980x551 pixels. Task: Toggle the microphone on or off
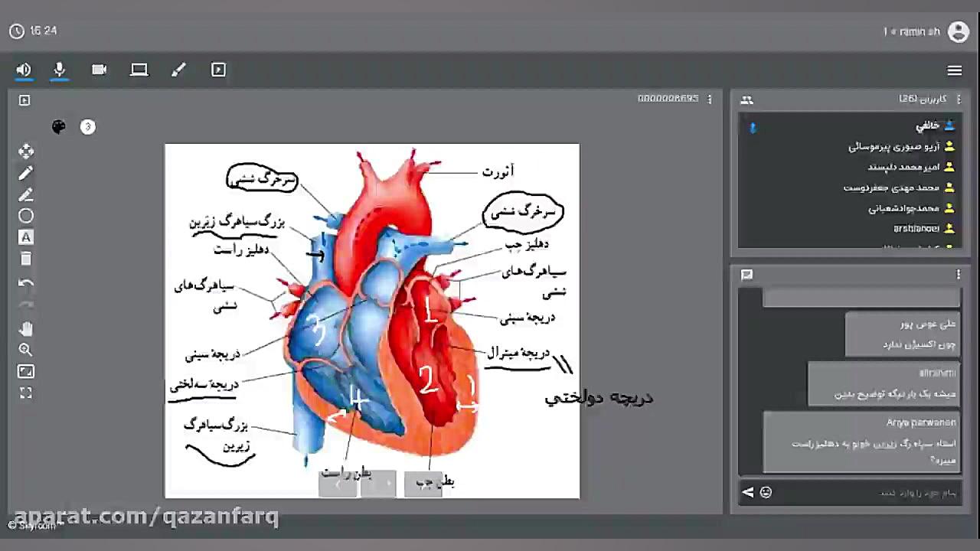pos(59,70)
